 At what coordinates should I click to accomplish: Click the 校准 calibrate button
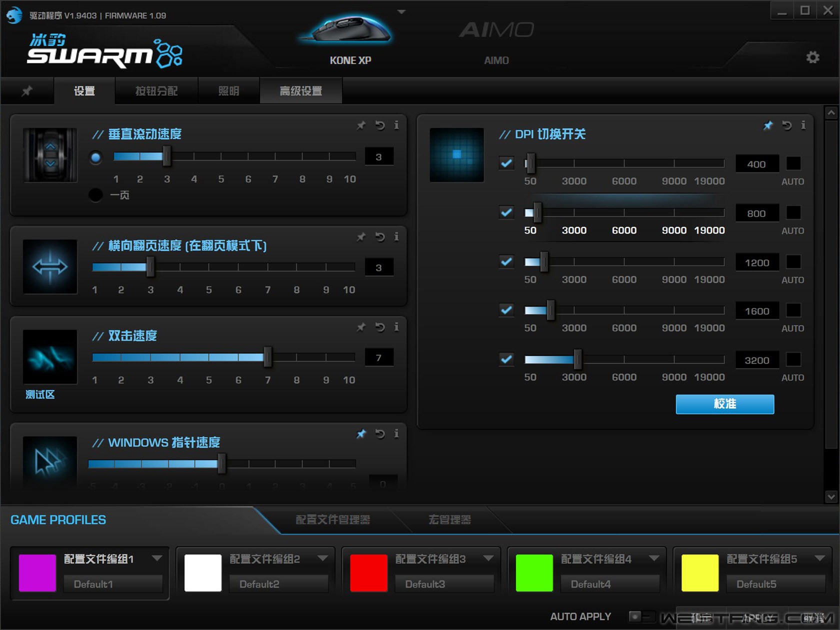tap(725, 404)
